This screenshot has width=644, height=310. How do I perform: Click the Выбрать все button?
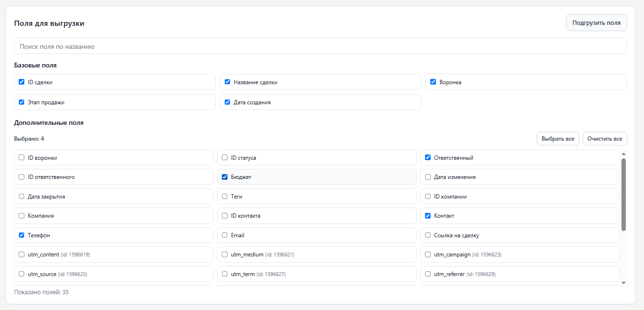[558, 139]
